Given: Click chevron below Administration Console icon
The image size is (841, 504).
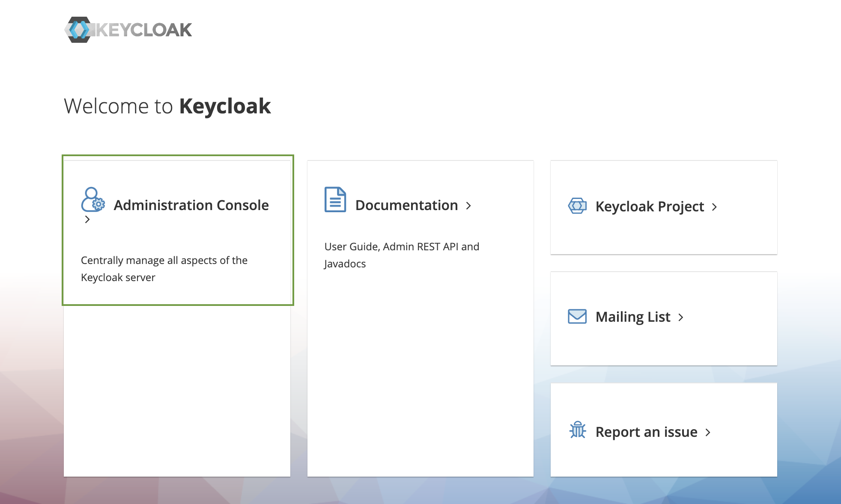Looking at the screenshot, I should pos(87,219).
